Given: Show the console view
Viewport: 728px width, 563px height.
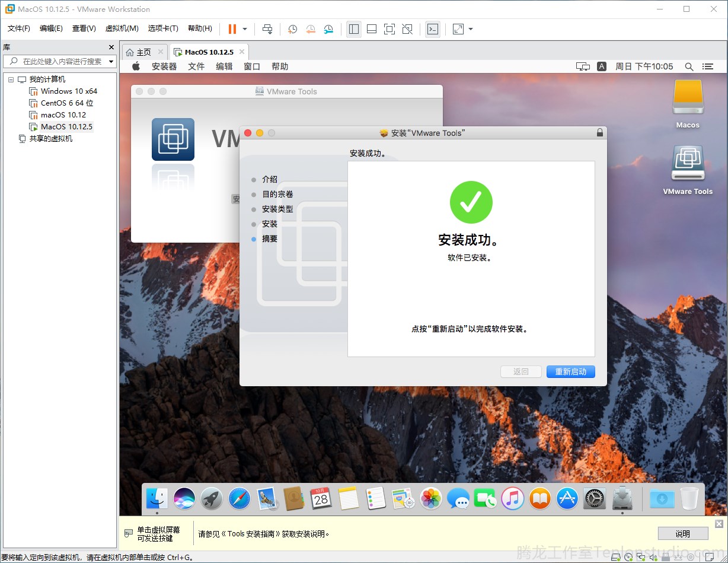Looking at the screenshot, I should 433,29.
